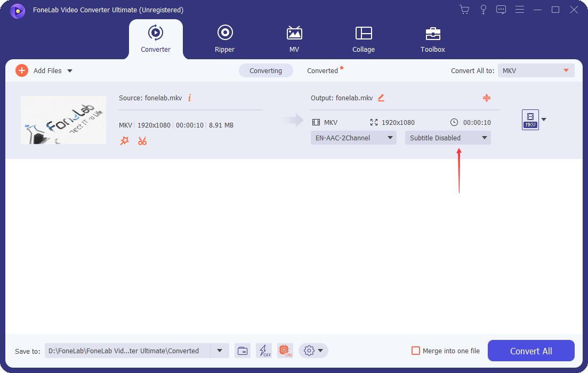
Task: View source file info icon
Action: pos(189,98)
